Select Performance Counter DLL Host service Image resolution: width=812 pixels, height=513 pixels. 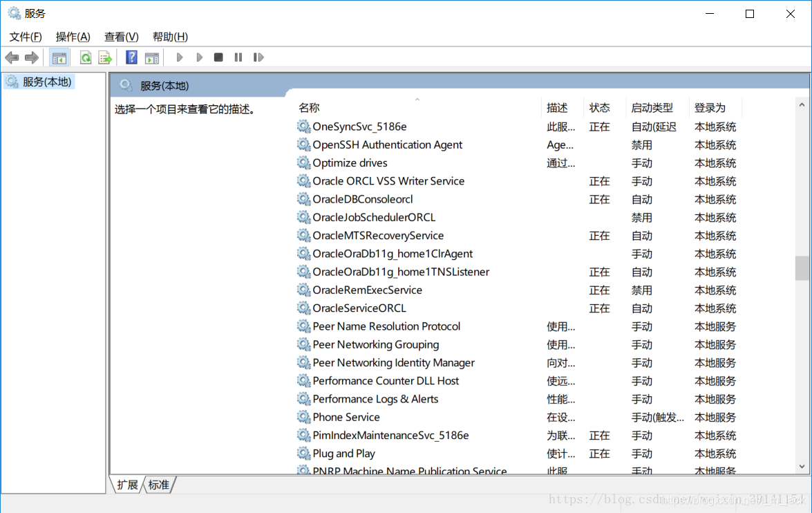[x=386, y=380]
